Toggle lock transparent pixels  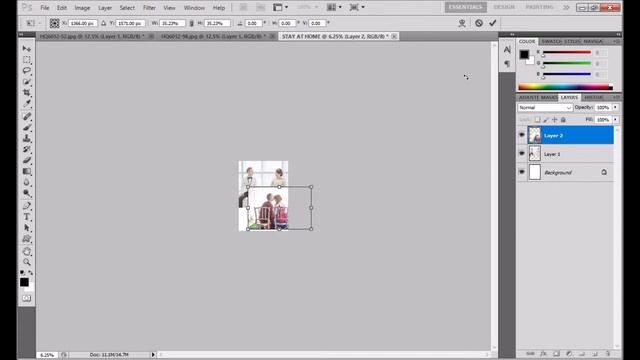tap(538, 120)
